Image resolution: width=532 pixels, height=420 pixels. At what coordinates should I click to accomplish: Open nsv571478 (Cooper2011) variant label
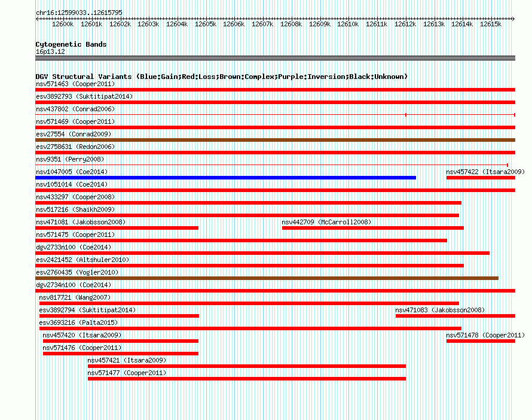click(485, 335)
